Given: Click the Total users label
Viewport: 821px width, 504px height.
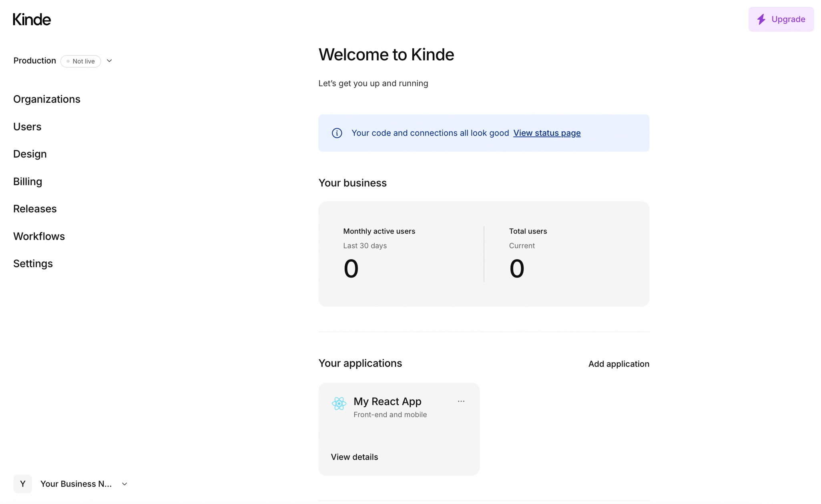Looking at the screenshot, I should pyautogui.click(x=528, y=231).
